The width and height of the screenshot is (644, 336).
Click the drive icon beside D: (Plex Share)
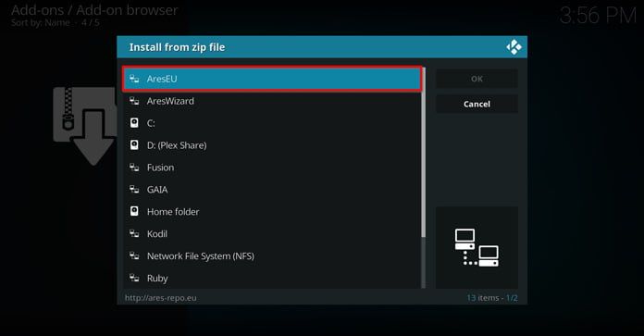pyautogui.click(x=134, y=144)
